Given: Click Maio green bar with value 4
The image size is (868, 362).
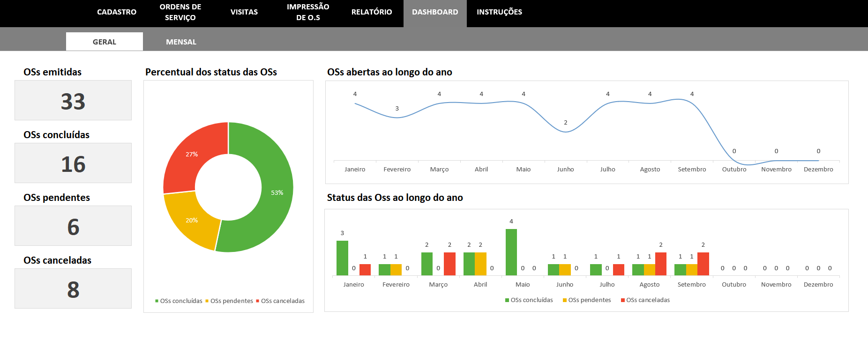Looking at the screenshot, I should coord(511,252).
